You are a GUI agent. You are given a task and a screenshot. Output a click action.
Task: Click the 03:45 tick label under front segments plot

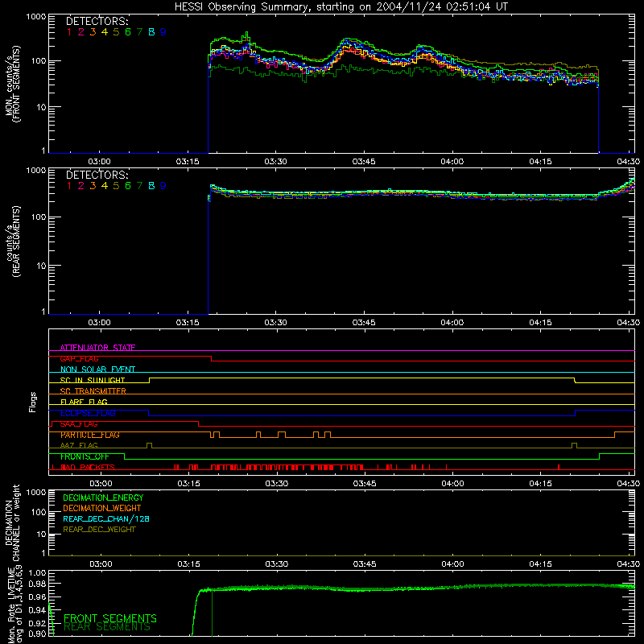click(x=364, y=162)
